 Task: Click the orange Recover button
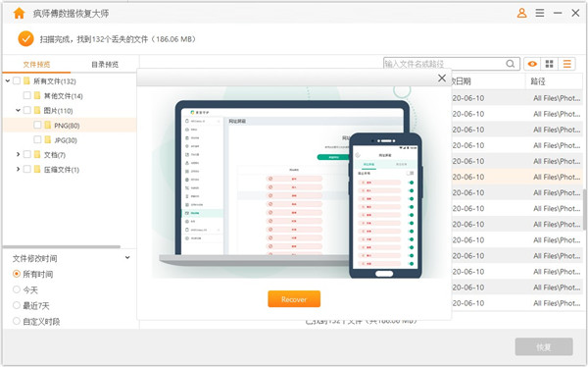tap(294, 299)
